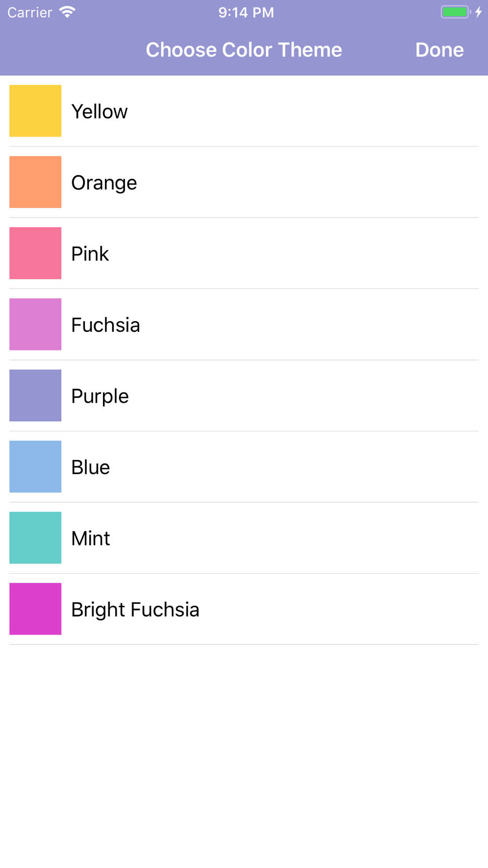Screen dimensions: 488x868
Task: Select the Fuchsia theme label
Action: tap(105, 325)
